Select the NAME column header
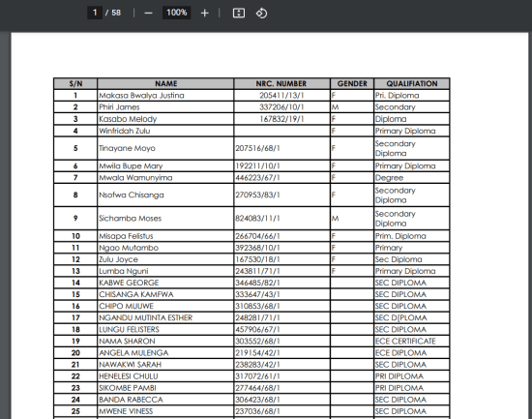This screenshot has width=532, height=419. (166, 84)
